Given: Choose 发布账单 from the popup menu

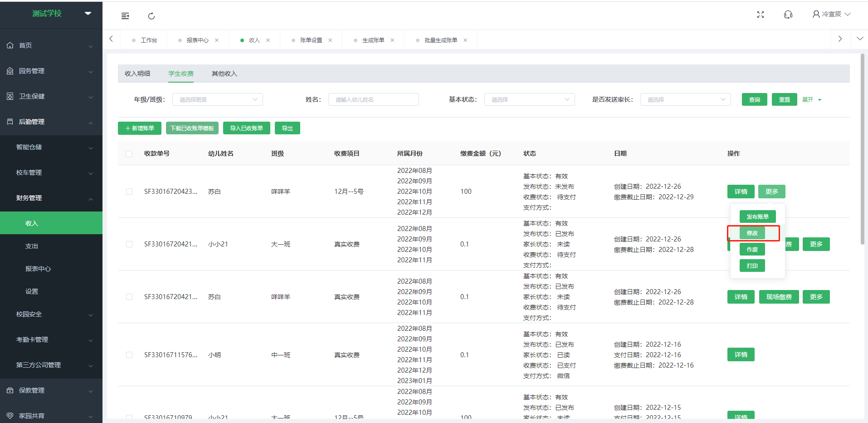Looking at the screenshot, I should pyautogui.click(x=758, y=216).
